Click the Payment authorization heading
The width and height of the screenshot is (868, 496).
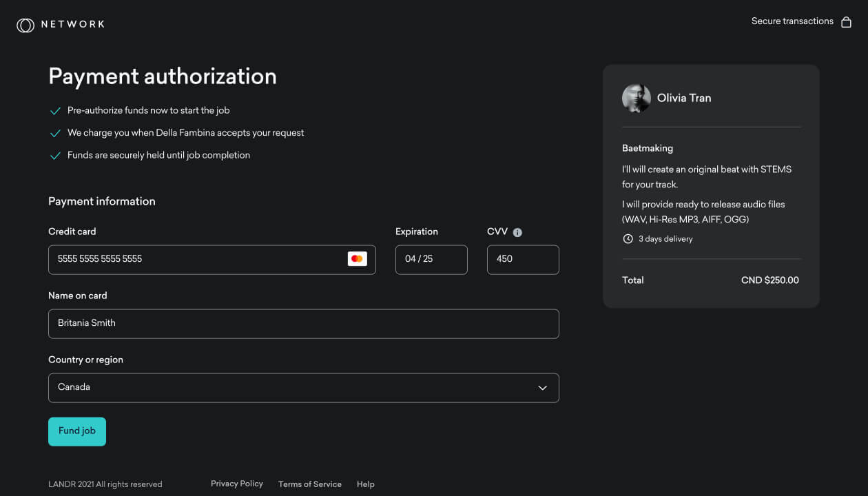pyautogui.click(x=163, y=76)
